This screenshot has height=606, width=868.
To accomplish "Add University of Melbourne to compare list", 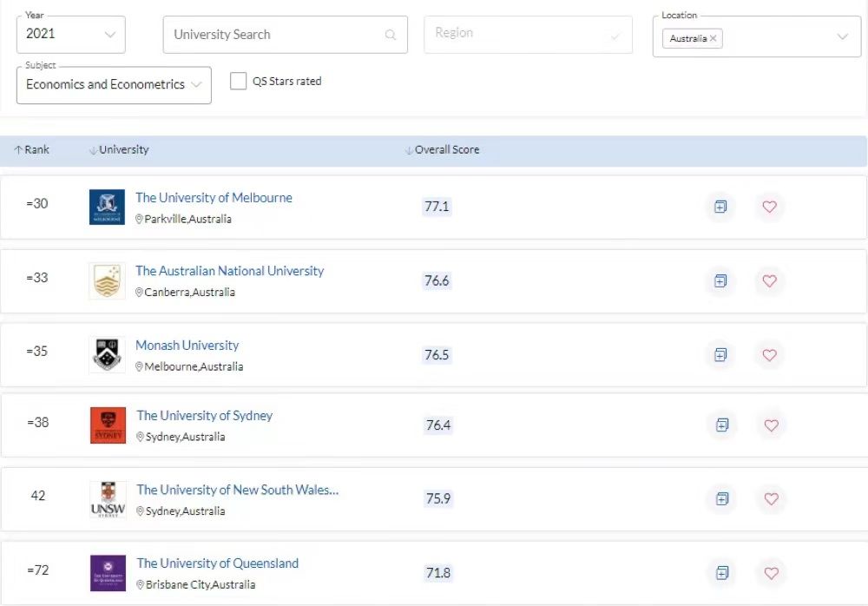I will coord(720,207).
